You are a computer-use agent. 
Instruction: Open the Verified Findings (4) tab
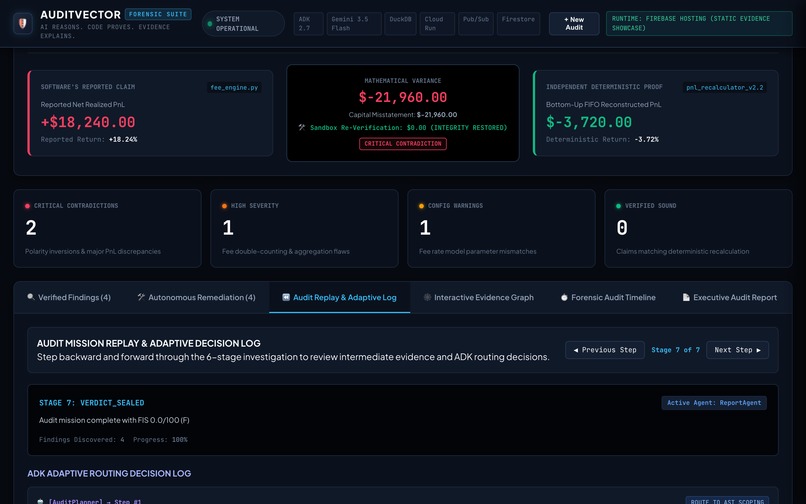69,297
